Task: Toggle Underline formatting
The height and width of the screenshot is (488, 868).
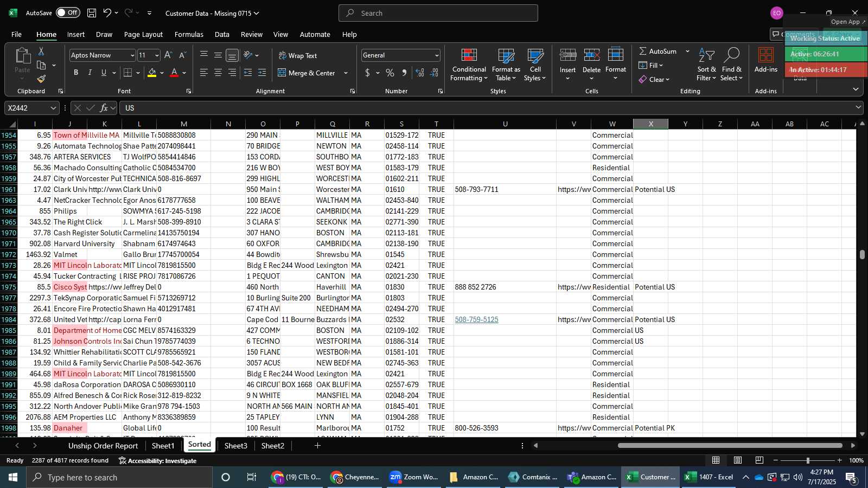Action: (104, 73)
